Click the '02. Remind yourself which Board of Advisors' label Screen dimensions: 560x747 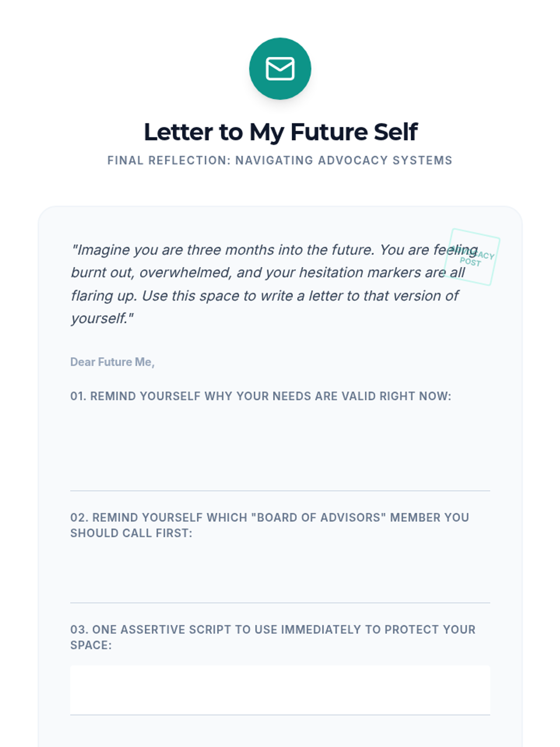270,517
